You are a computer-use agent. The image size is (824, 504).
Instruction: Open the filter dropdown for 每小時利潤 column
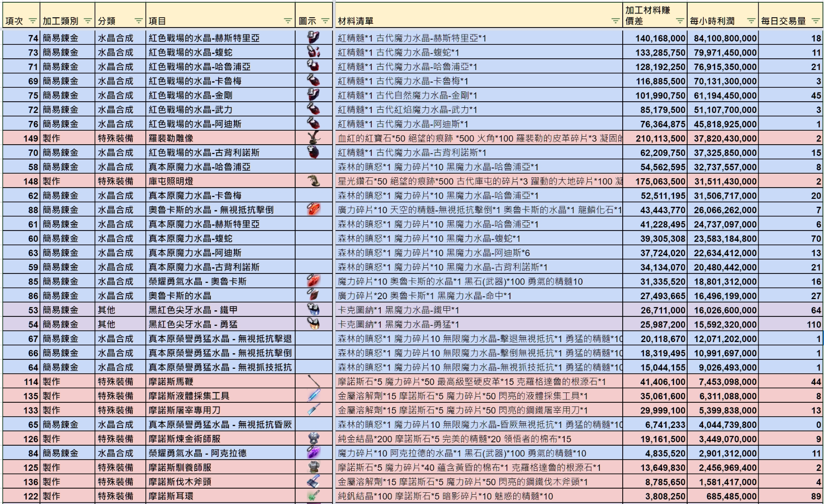point(751,21)
